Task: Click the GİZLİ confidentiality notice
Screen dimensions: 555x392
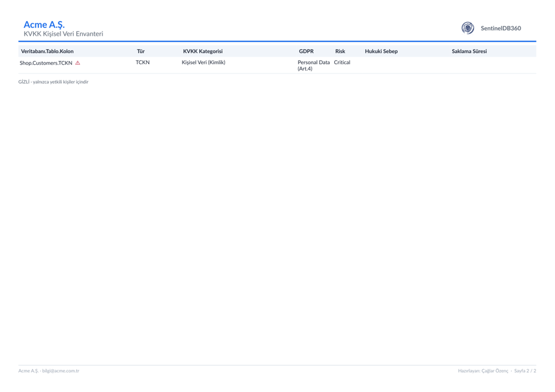Action: click(54, 82)
